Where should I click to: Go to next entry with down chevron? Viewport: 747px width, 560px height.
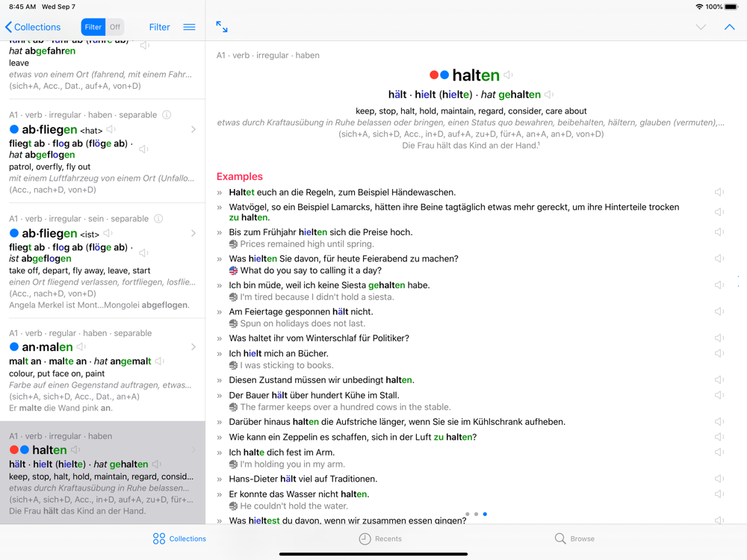pos(701,27)
